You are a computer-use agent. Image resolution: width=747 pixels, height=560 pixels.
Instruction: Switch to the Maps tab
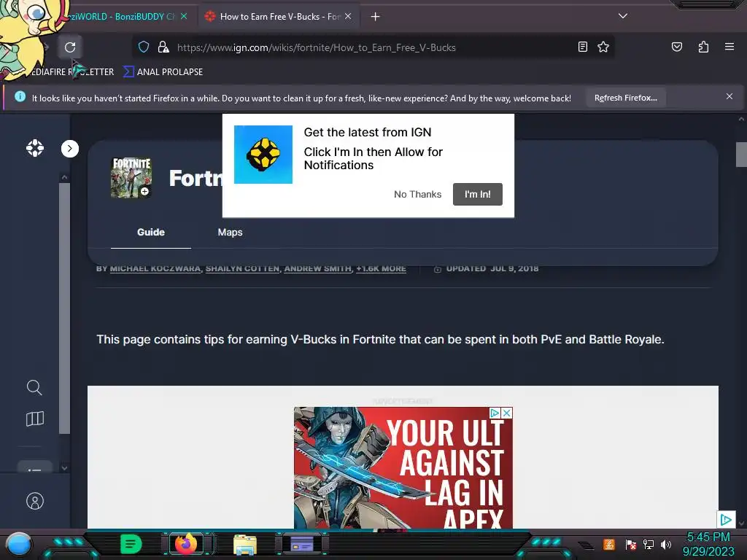point(230,233)
